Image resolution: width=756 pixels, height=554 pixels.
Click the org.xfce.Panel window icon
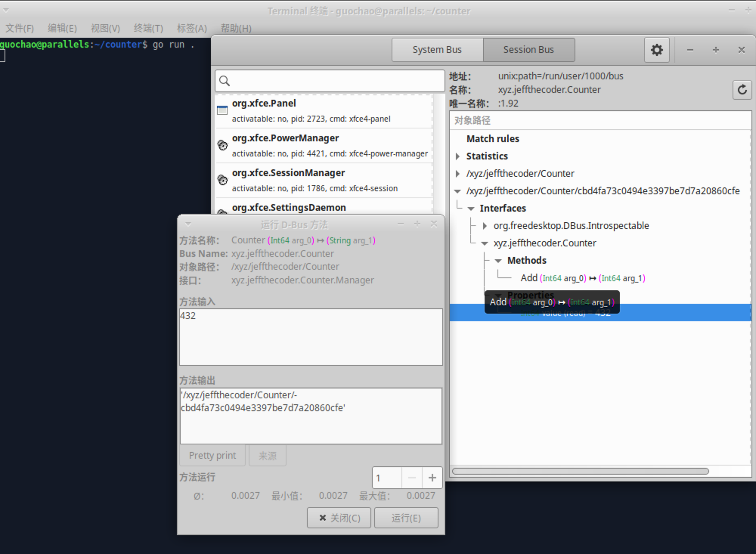pyautogui.click(x=222, y=110)
